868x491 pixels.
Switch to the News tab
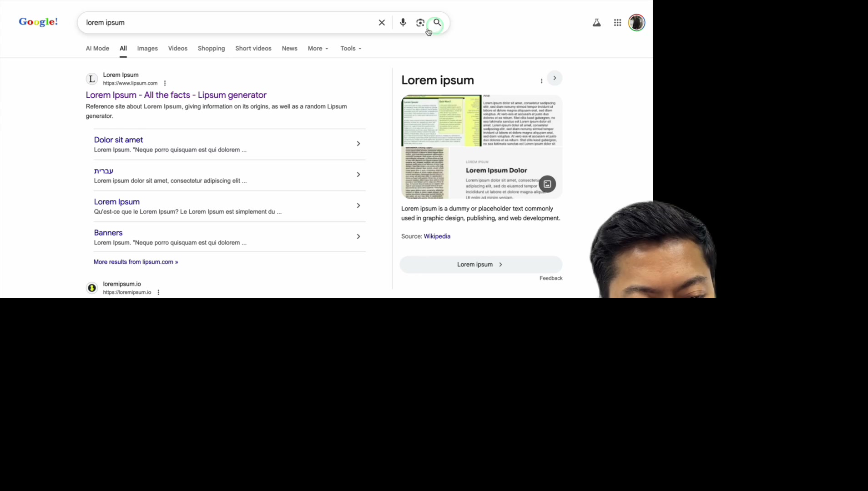pos(289,49)
